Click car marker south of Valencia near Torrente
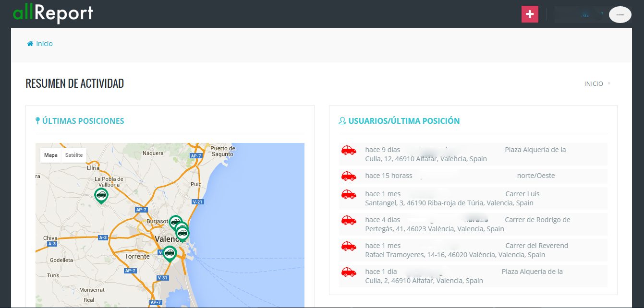This screenshot has height=308, width=644. click(170, 252)
